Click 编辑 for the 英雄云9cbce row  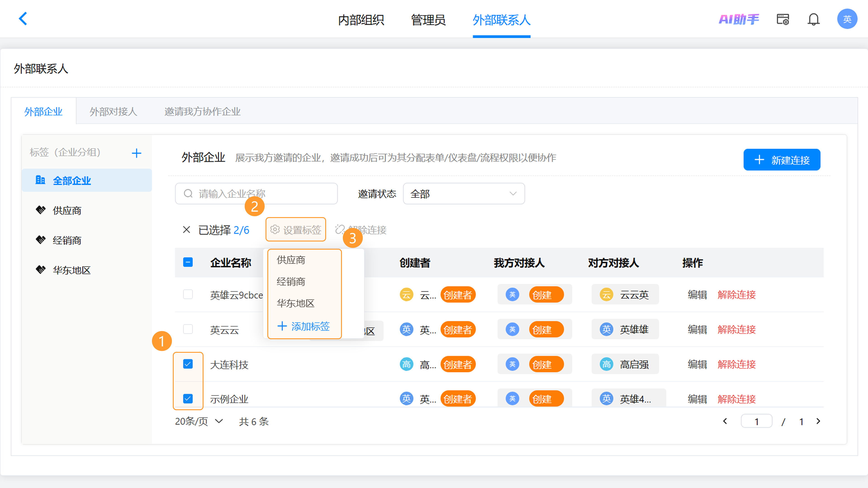[697, 295]
